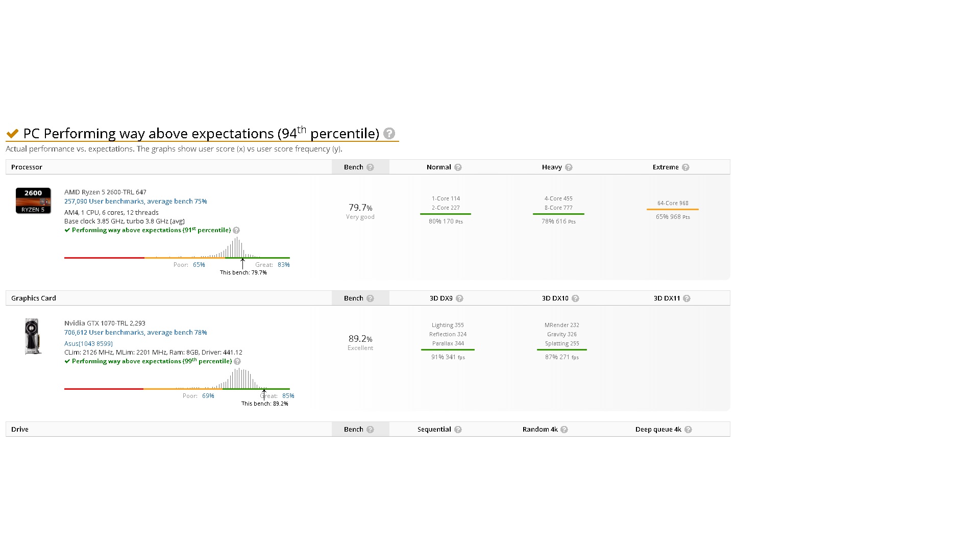Click the Normal column help icon
Image resolution: width=980 pixels, height=551 pixels.
pos(458,167)
